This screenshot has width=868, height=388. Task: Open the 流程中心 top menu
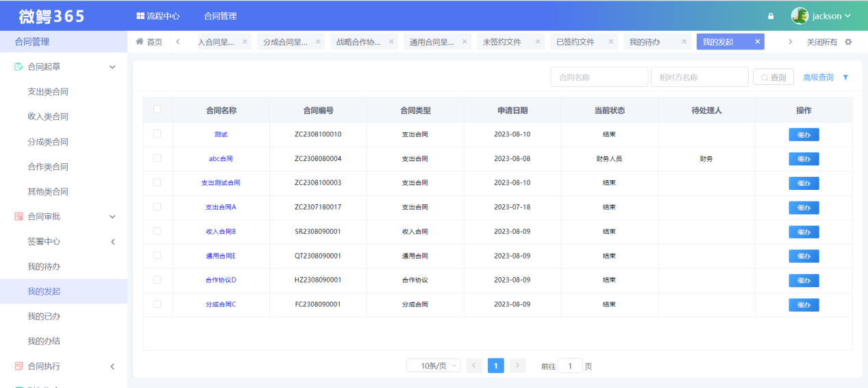[x=158, y=16]
